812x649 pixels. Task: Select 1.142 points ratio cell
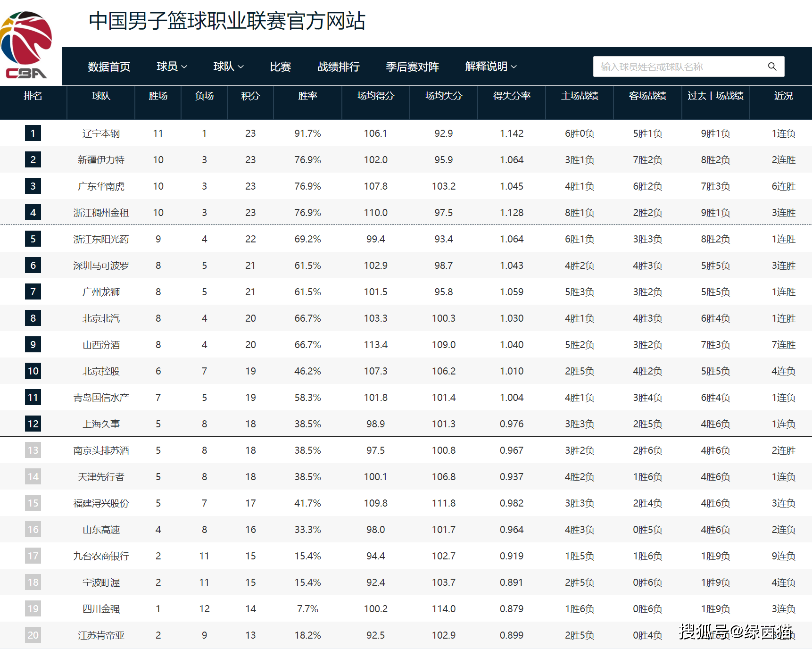(x=512, y=133)
